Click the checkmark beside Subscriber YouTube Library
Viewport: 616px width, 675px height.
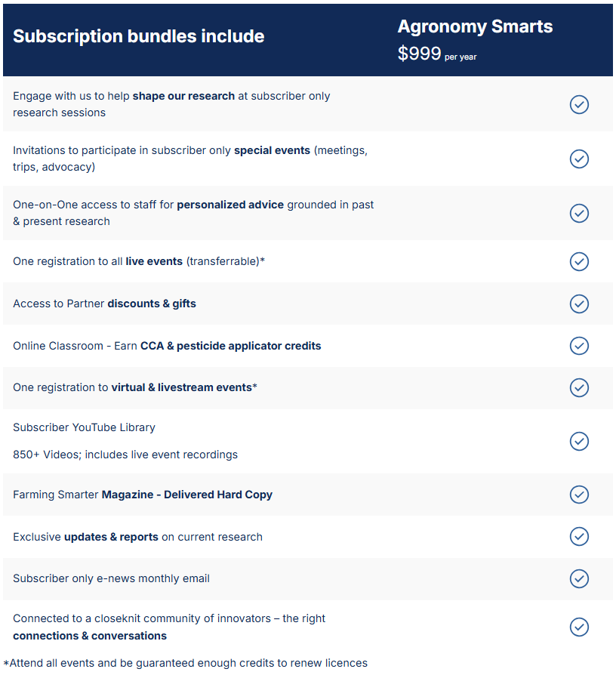[x=579, y=441]
